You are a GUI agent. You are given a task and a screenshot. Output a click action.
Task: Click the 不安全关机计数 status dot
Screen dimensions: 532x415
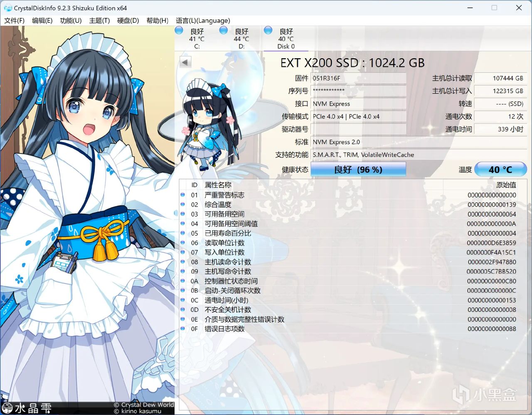(x=183, y=309)
